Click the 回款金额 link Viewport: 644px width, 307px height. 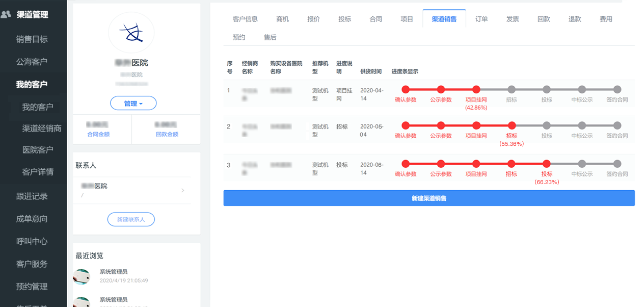167,134
